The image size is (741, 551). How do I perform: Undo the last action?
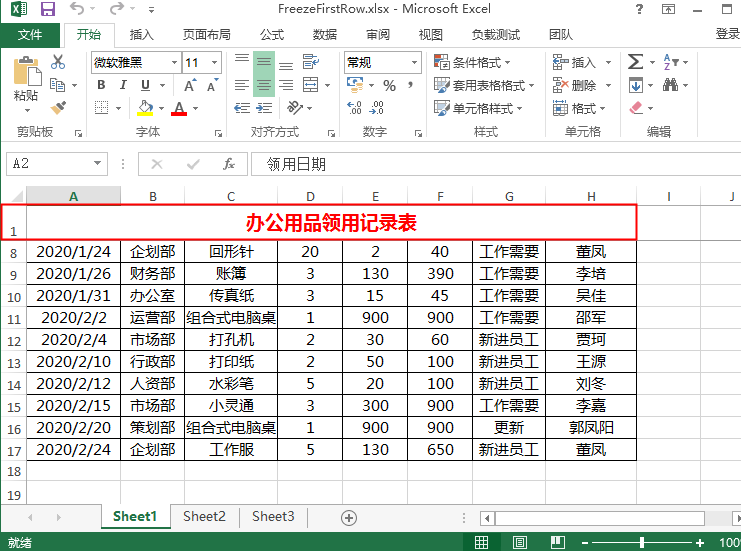tap(77, 9)
